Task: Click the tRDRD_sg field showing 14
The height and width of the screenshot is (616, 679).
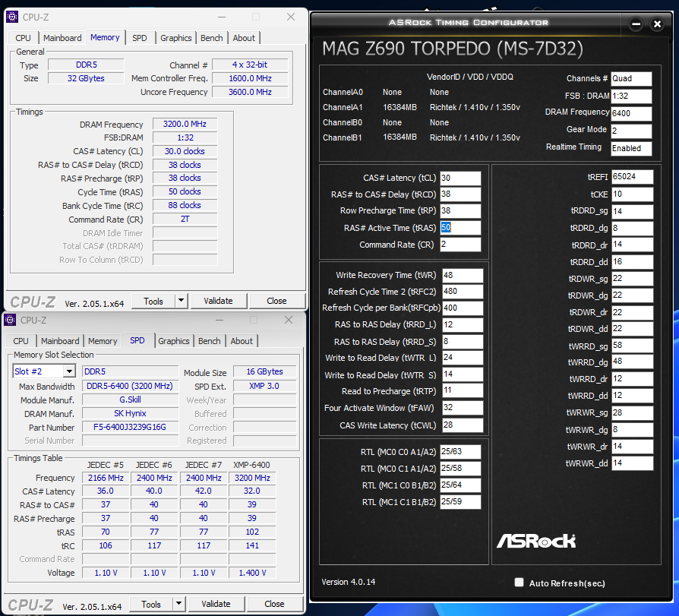Action: pos(632,211)
